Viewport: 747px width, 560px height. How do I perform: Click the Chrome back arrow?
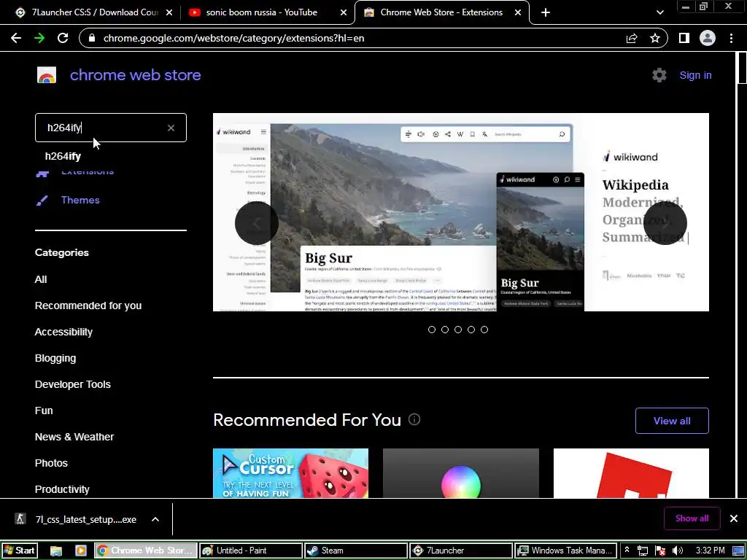click(16, 38)
